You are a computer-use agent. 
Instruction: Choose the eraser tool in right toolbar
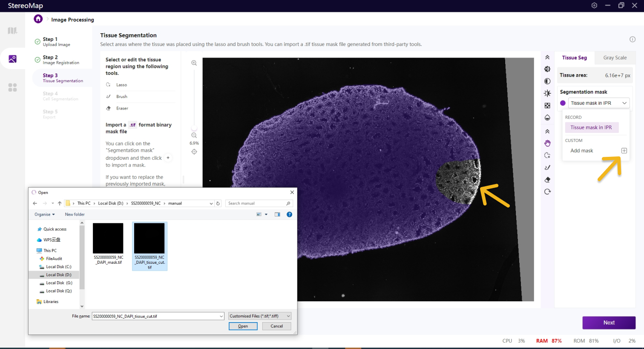tap(547, 179)
